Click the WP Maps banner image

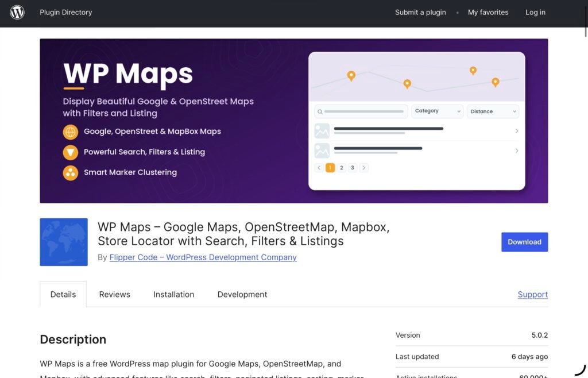pos(294,121)
